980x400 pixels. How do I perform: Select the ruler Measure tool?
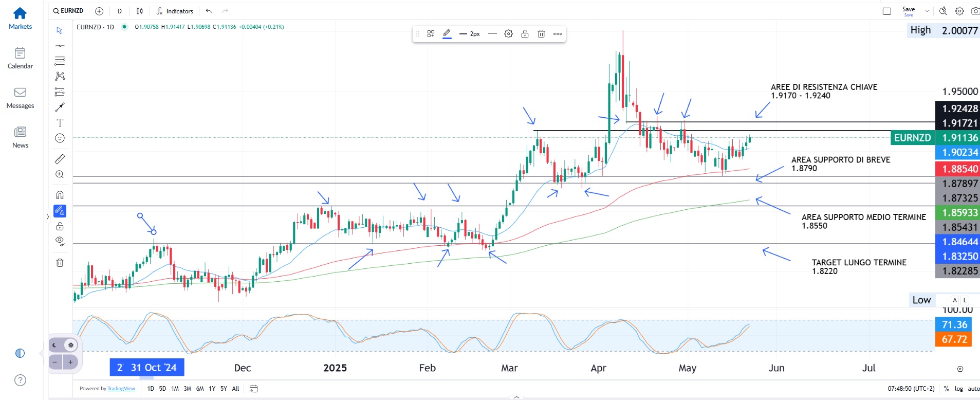click(x=60, y=159)
